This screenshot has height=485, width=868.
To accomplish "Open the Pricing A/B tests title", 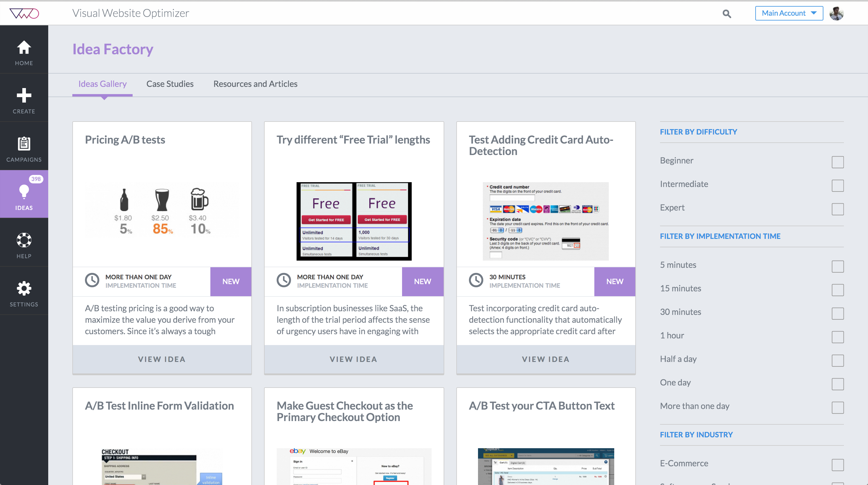I will tap(125, 140).
